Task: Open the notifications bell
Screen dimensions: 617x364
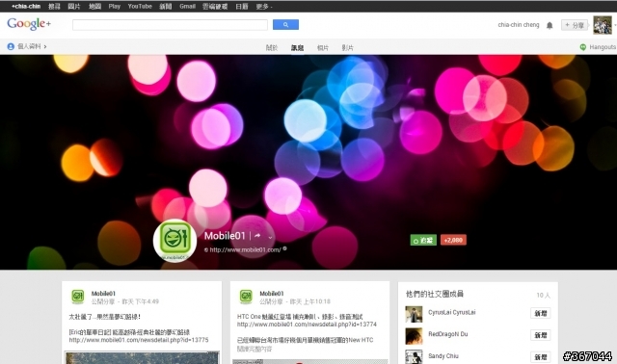Action: [x=550, y=25]
